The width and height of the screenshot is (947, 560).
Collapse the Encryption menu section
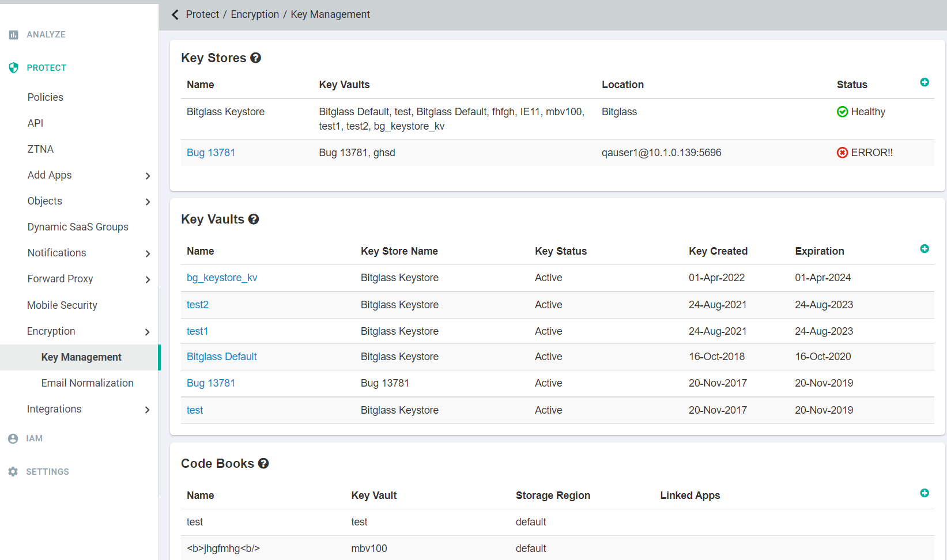[148, 332]
